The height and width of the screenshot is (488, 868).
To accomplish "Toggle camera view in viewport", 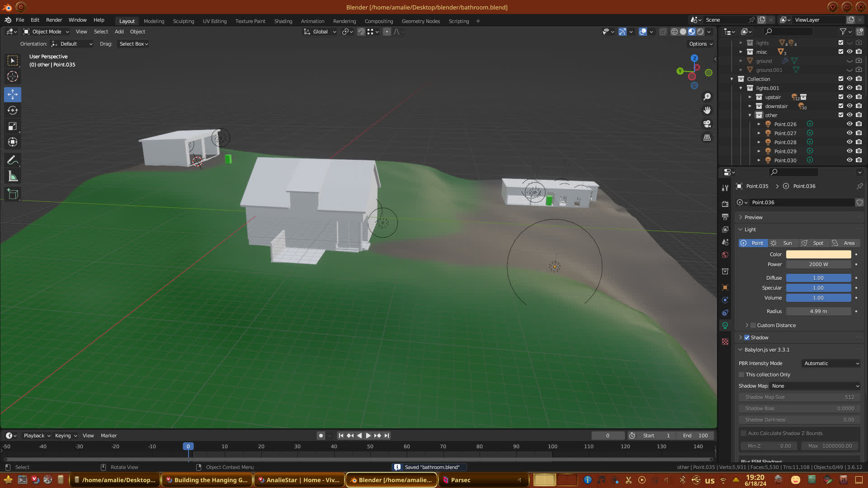I will (707, 124).
